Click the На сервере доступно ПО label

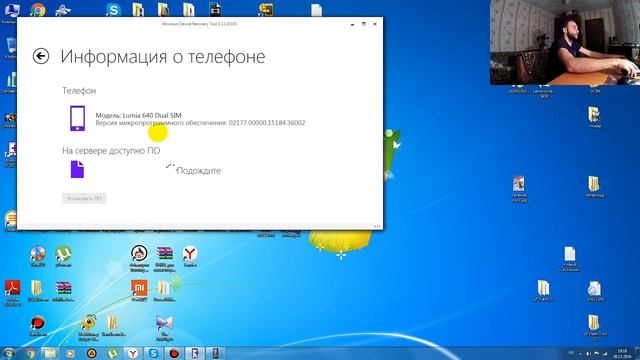click(111, 151)
